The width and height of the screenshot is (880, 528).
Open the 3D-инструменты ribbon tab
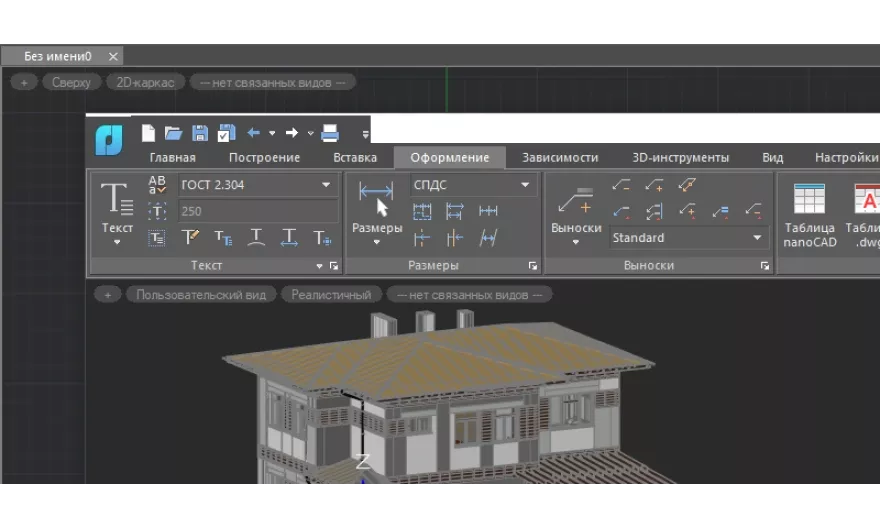pyautogui.click(x=680, y=157)
